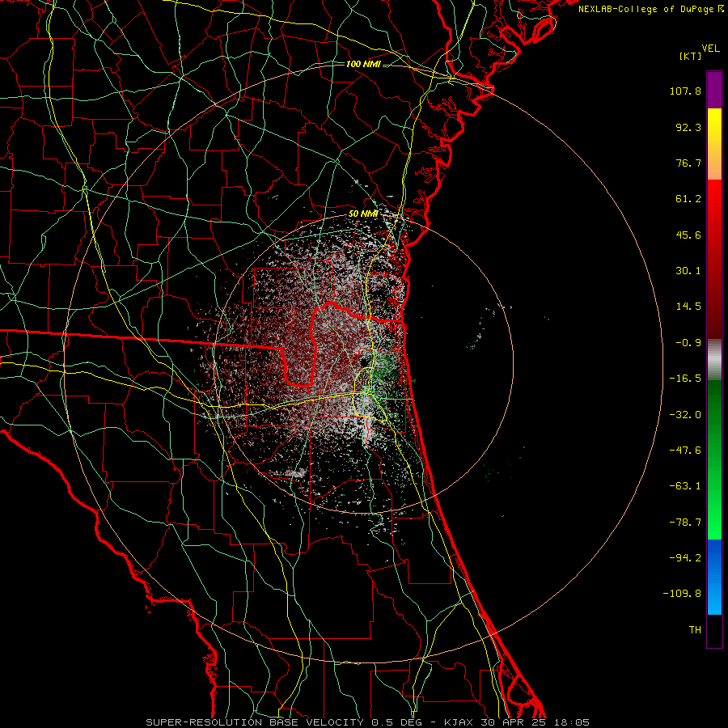Click the Super-Resolution Base Velocity caption

click(x=368, y=722)
